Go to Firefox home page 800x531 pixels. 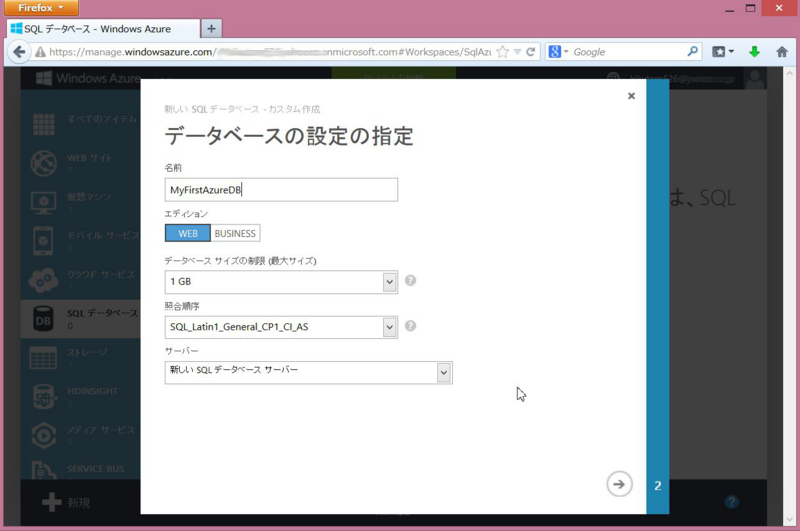tap(782, 52)
